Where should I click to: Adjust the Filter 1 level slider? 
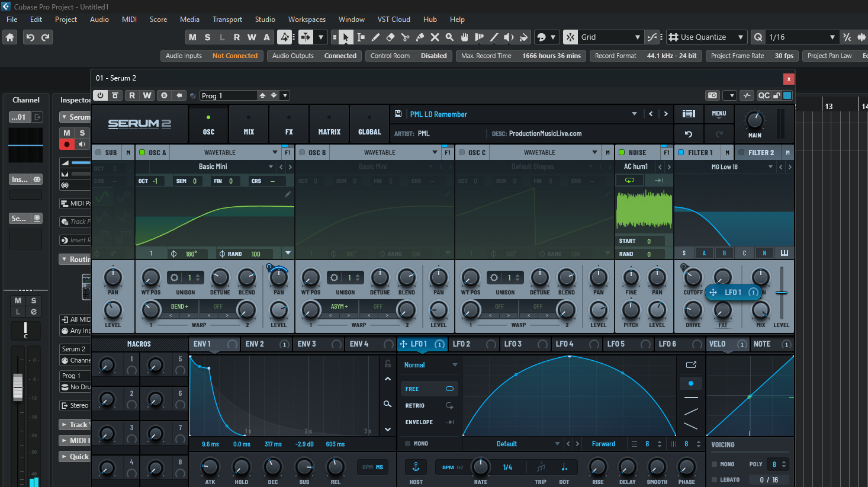[782, 292]
